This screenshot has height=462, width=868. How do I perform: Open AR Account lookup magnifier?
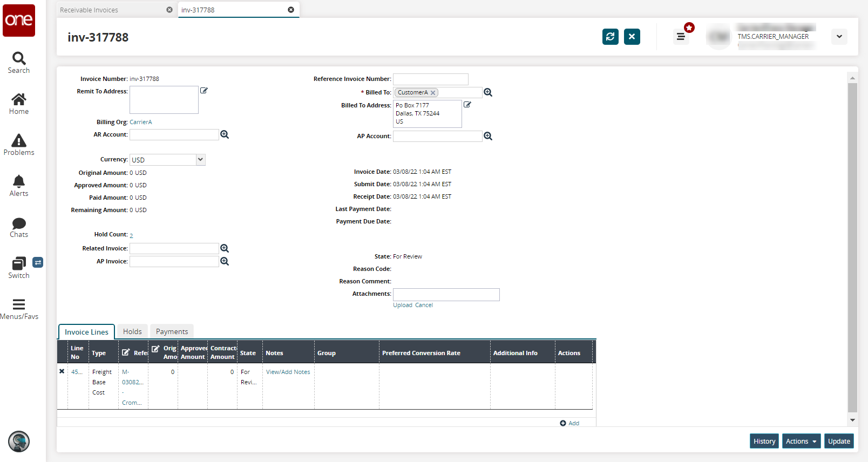[x=225, y=134]
